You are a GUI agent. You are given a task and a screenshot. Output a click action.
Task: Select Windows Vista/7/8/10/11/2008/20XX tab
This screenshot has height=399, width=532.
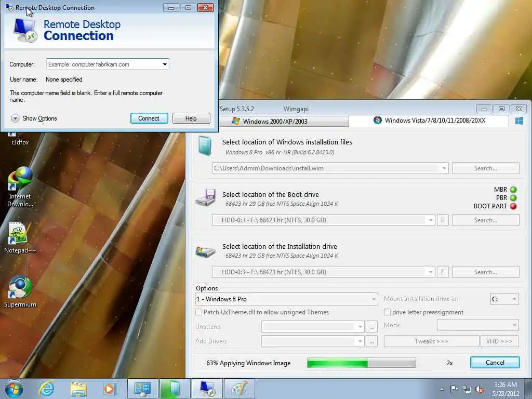[429, 121]
